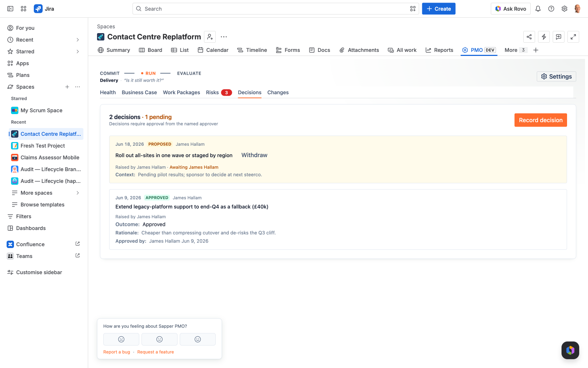Viewport: 588px width, 368px height.
Task: Open the Timeline tab
Action: click(x=252, y=50)
